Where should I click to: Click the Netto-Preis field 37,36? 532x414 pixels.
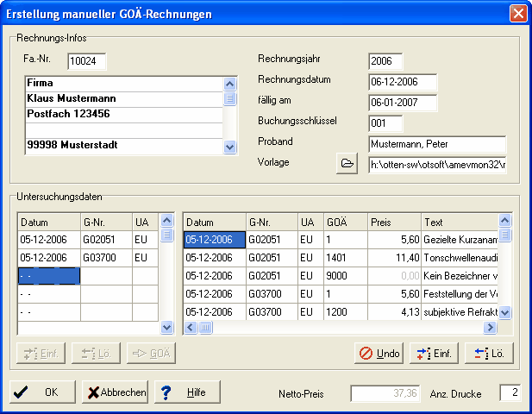coord(385,393)
